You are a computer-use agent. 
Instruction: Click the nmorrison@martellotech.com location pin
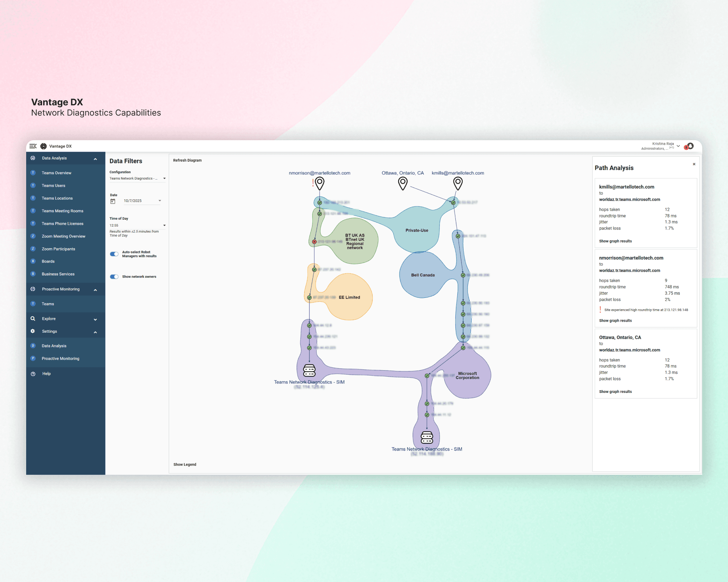tap(320, 183)
